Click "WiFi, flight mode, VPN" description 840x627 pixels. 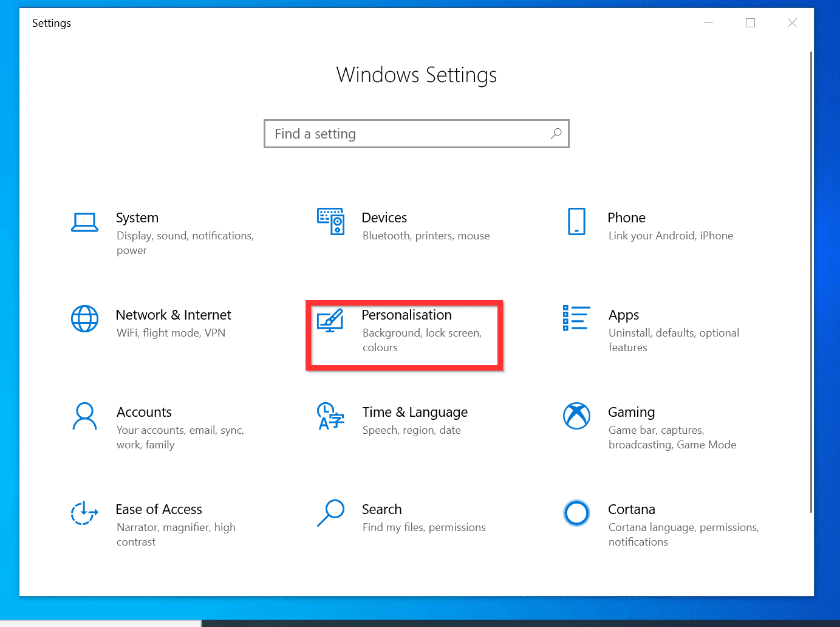pyautogui.click(x=171, y=333)
